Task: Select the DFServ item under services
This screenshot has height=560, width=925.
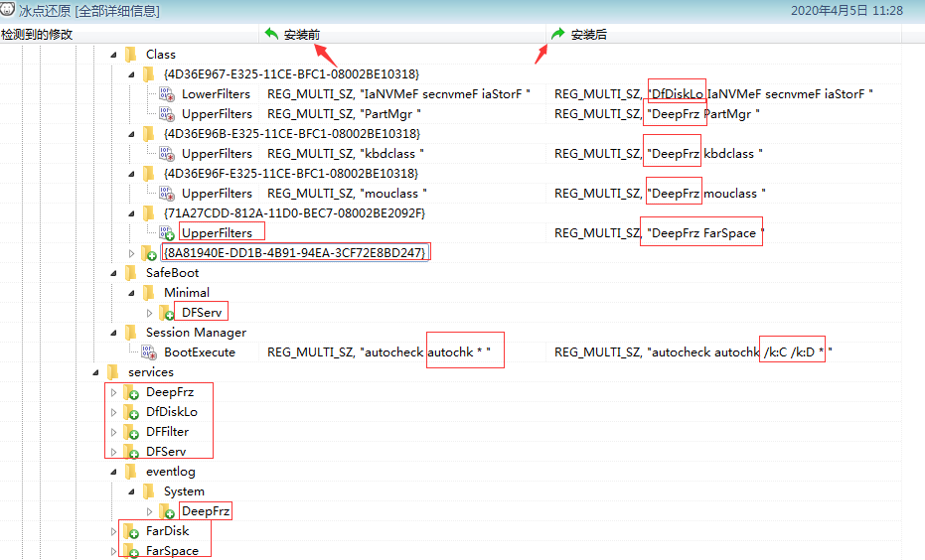Action: click(166, 452)
